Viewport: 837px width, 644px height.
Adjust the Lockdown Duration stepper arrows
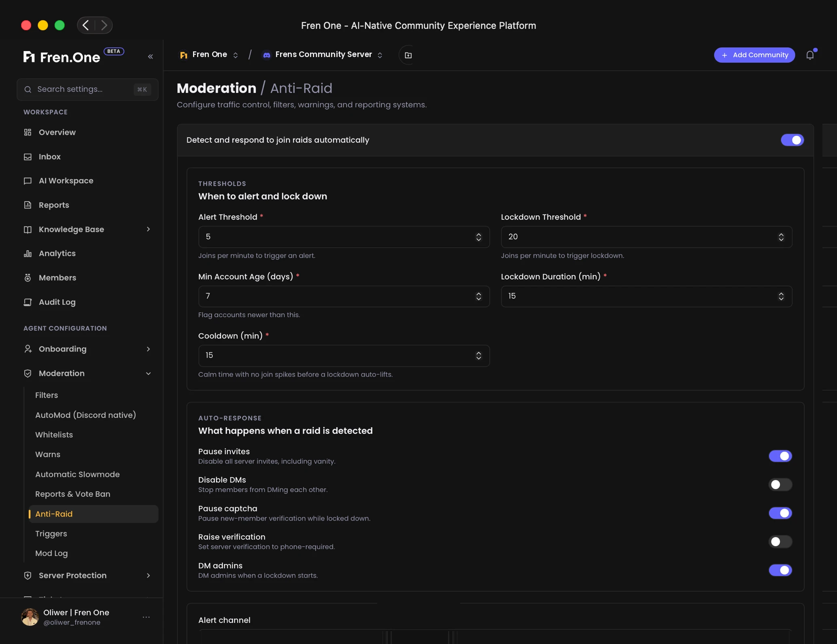(781, 297)
